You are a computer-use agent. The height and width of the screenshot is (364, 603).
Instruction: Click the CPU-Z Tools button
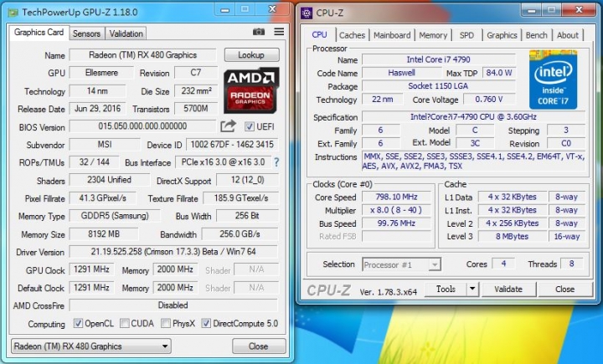(x=446, y=289)
